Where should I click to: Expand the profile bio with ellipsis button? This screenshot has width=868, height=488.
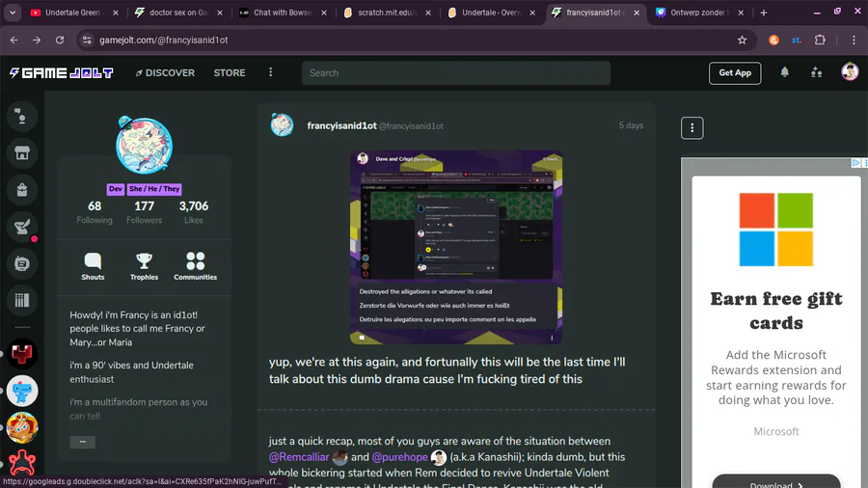tap(83, 442)
